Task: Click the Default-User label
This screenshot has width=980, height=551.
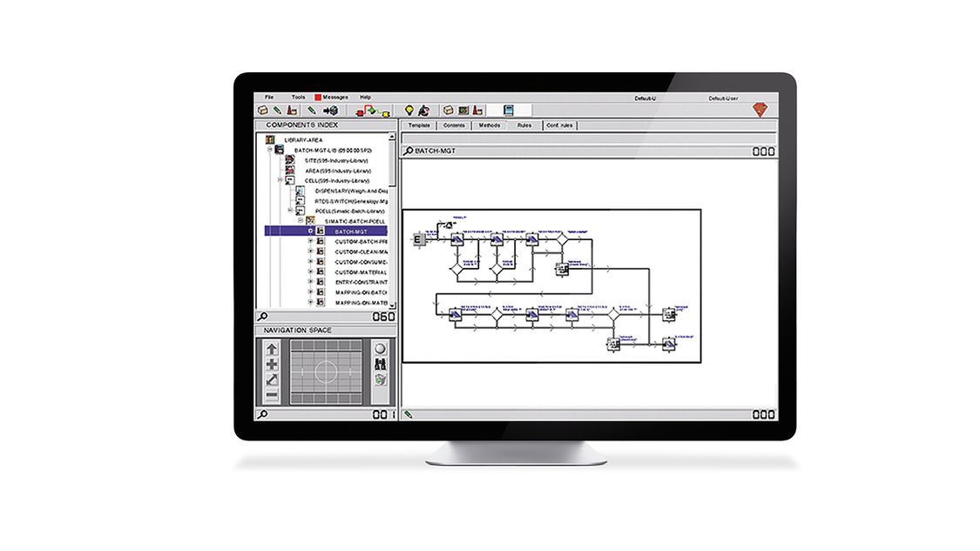Action: [723, 98]
